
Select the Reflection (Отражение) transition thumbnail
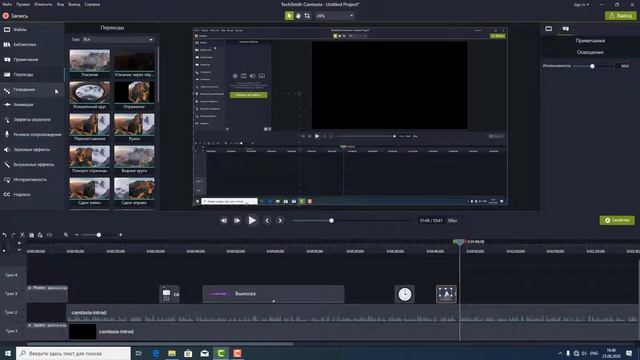tap(134, 92)
